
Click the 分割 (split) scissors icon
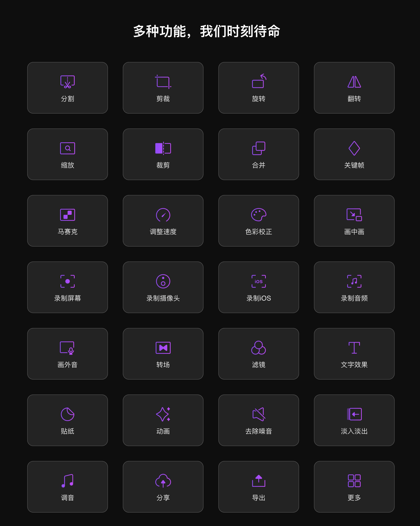[68, 82]
